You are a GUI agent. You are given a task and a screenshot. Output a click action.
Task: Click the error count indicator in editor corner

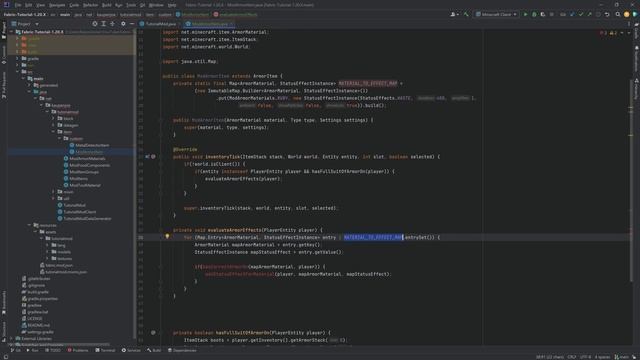tap(604, 33)
